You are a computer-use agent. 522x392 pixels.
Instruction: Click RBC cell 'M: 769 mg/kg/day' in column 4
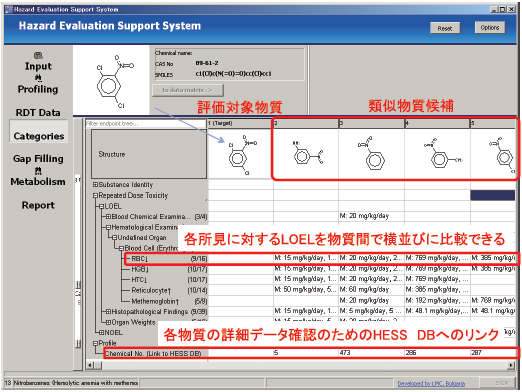point(437,258)
